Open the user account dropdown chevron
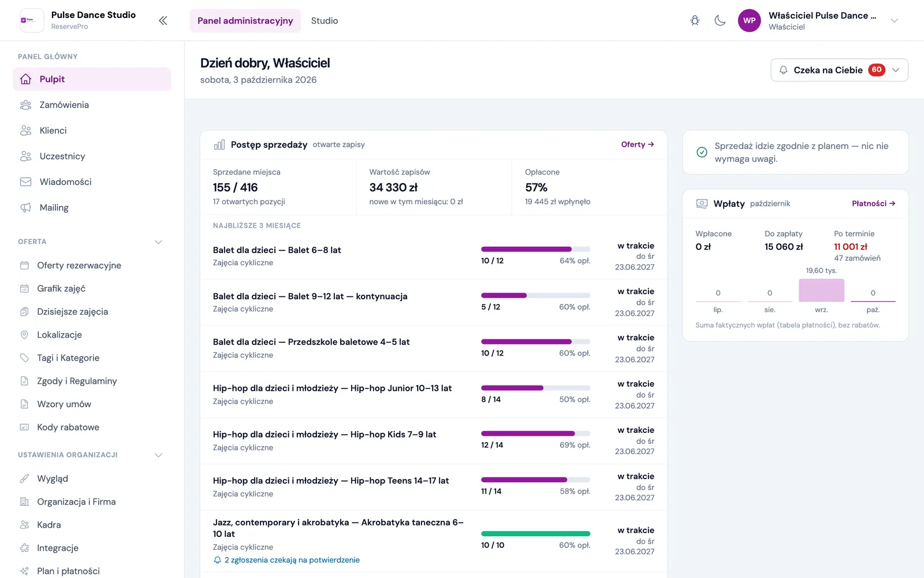 [x=894, y=21]
